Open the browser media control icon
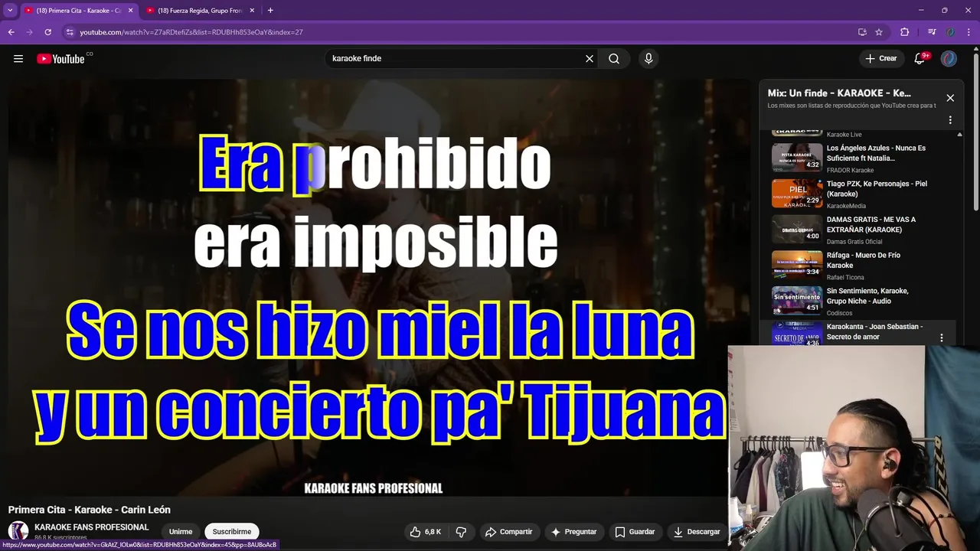The height and width of the screenshot is (551, 980). (932, 32)
